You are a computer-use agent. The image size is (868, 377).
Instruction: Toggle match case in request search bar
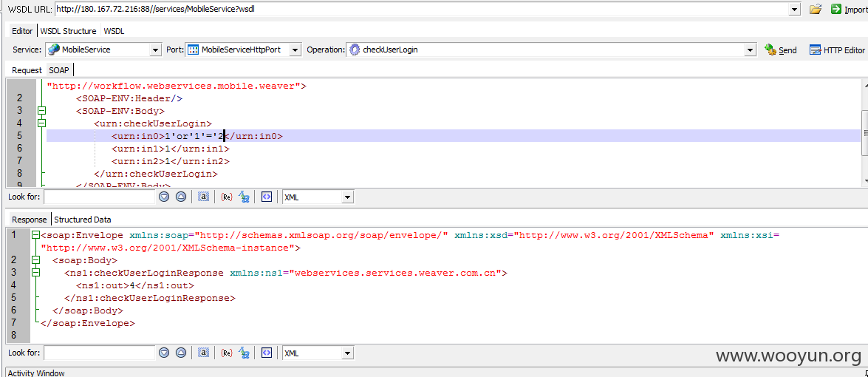tap(204, 197)
